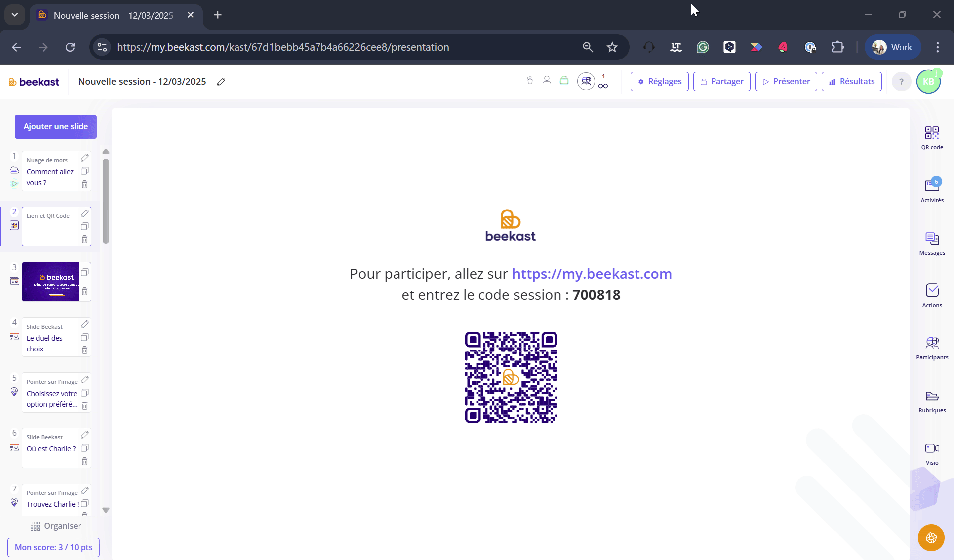Delete slide 3 beekast image slide
Screen dimensions: 954x560
tap(85, 291)
